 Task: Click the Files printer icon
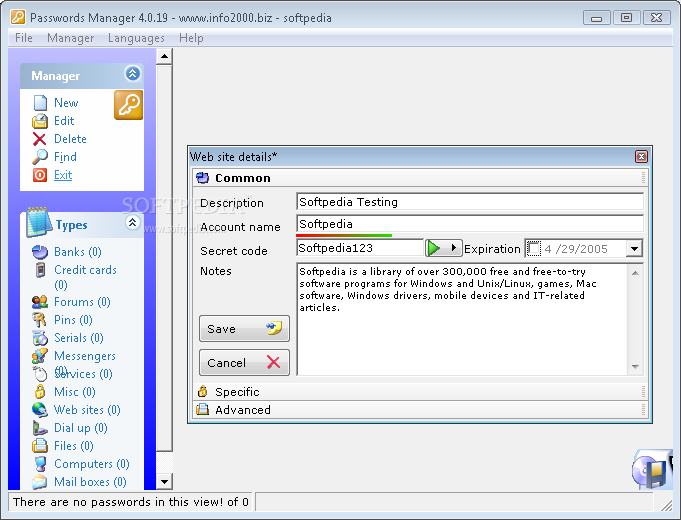tap(40, 446)
